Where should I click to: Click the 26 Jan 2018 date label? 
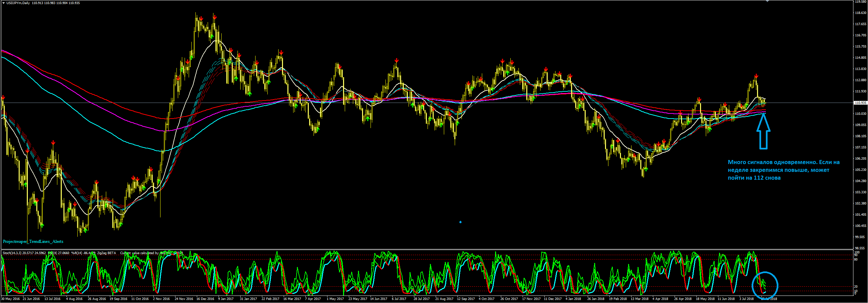point(596,299)
